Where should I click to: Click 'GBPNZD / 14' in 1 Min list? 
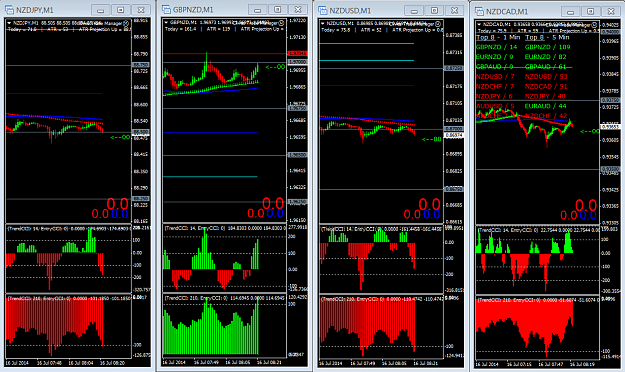[497, 47]
